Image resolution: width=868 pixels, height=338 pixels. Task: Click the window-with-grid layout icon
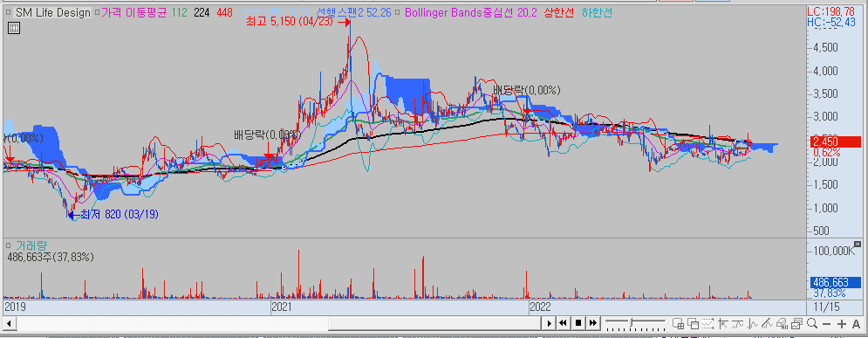(x=678, y=323)
